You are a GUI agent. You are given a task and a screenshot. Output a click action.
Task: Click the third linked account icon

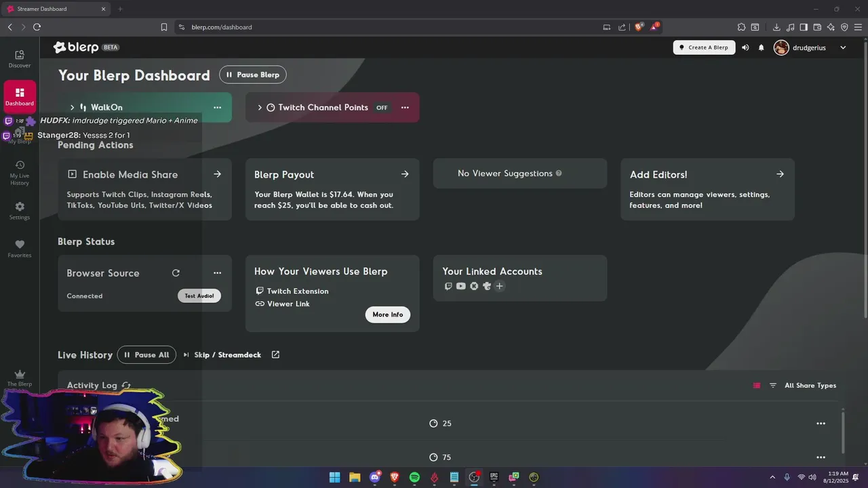[474, 286]
